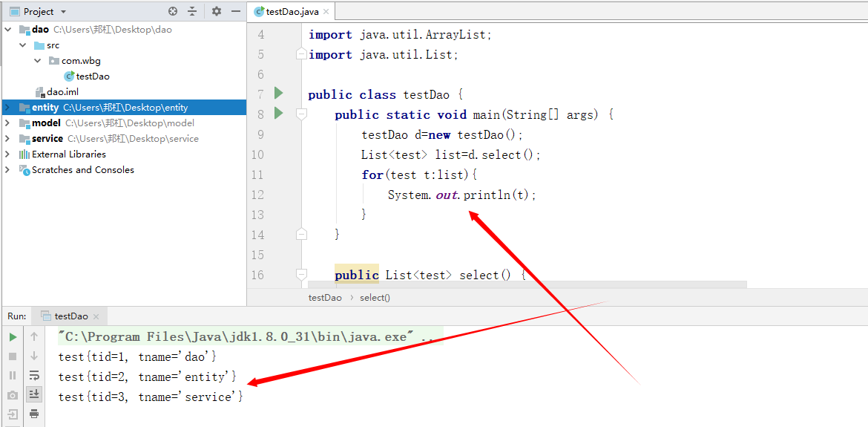Click run gutter icon beside class testDao
This screenshot has width=868, height=427.
pyautogui.click(x=278, y=93)
